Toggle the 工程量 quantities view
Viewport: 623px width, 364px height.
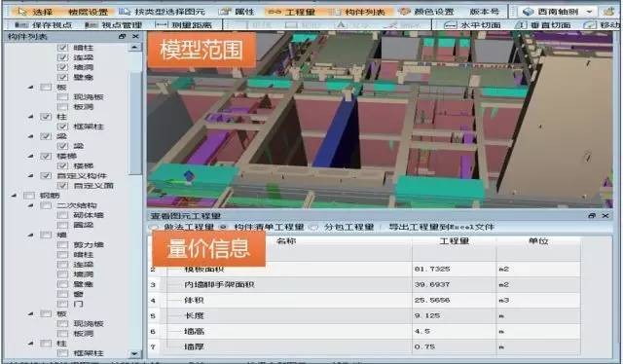(x=292, y=12)
